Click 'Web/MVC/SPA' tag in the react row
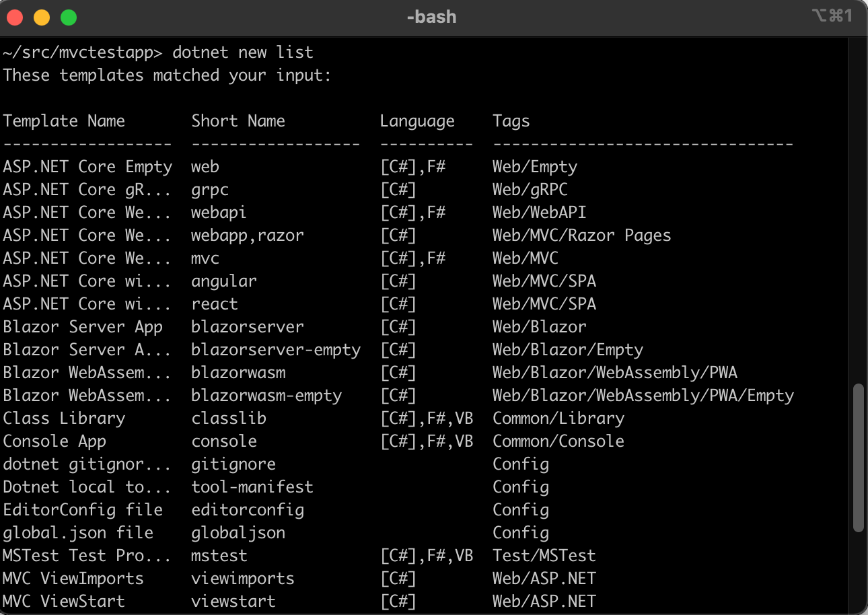 [544, 304]
